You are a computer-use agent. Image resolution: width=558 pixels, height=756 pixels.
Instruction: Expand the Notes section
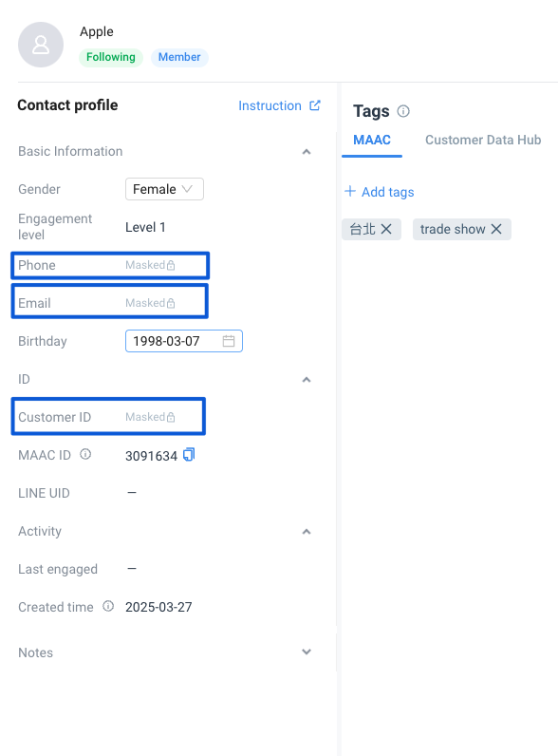306,652
